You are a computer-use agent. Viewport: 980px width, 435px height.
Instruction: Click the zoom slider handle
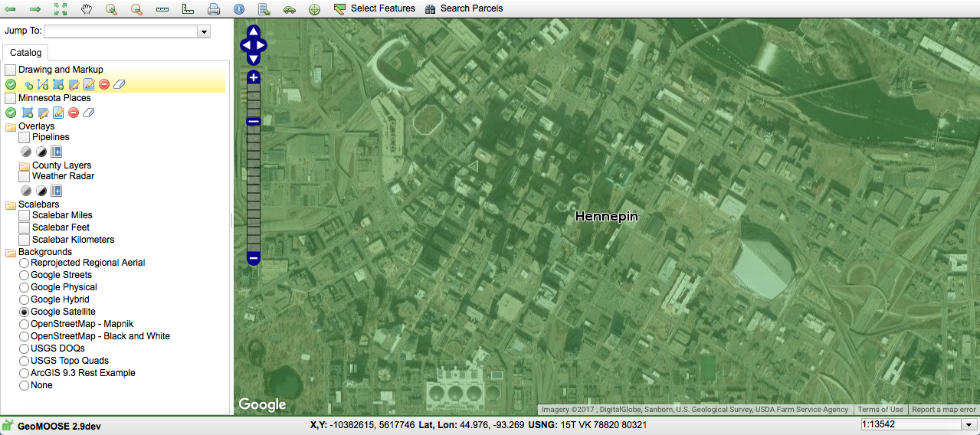[x=254, y=121]
